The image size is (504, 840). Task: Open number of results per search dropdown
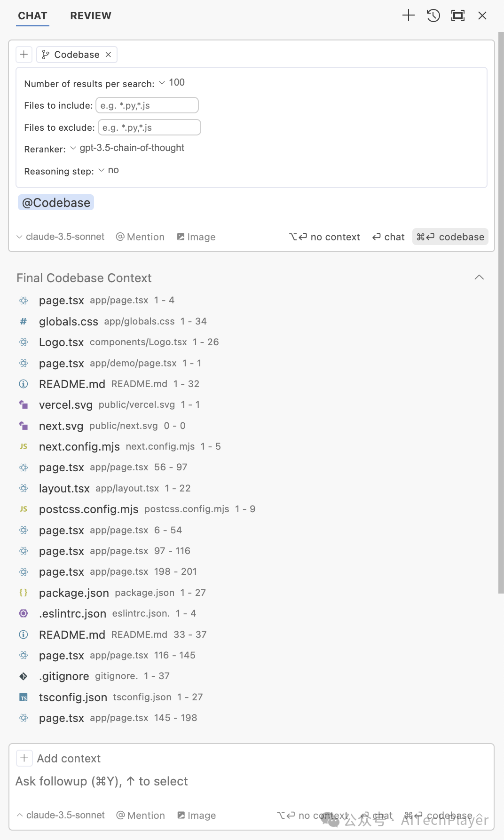click(172, 83)
